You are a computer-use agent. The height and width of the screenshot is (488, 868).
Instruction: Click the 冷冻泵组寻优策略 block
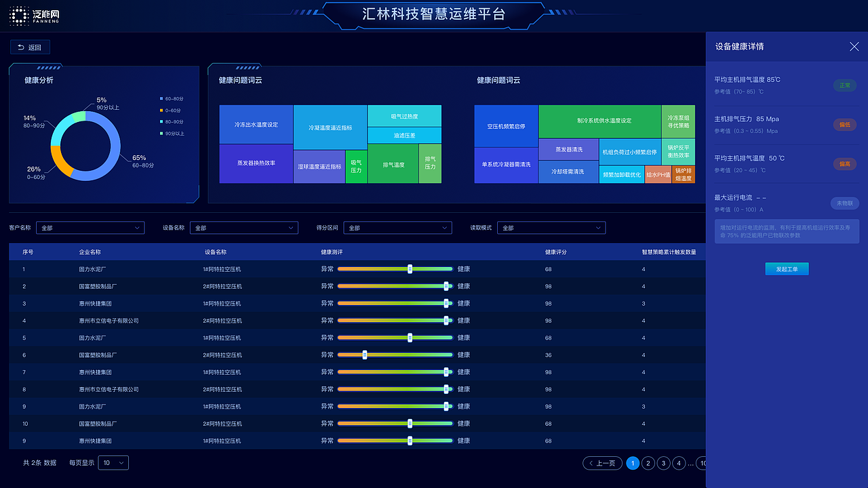(x=678, y=121)
